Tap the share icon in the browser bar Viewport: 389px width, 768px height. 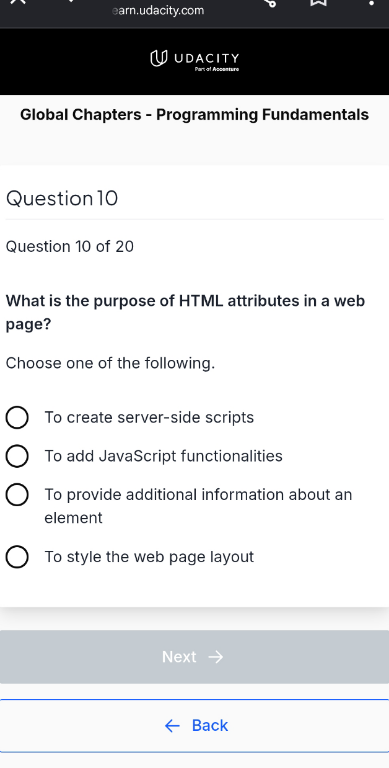pyautogui.click(x=270, y=2)
